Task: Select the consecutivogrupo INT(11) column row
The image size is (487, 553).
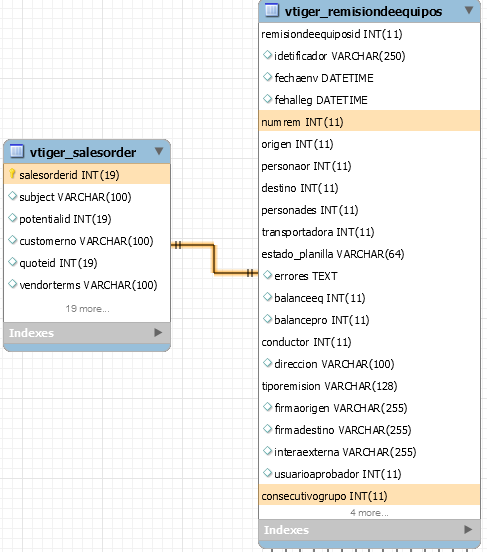Action: [x=369, y=496]
